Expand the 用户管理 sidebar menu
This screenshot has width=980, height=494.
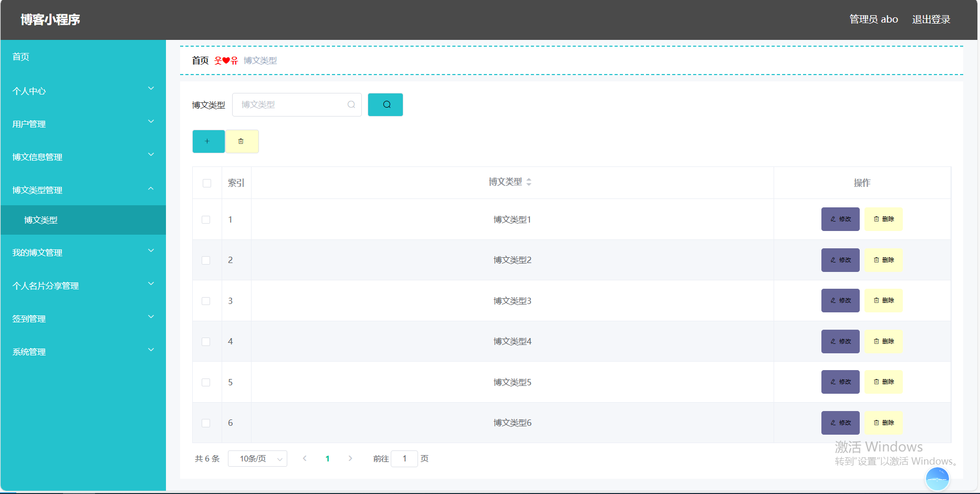pos(83,124)
